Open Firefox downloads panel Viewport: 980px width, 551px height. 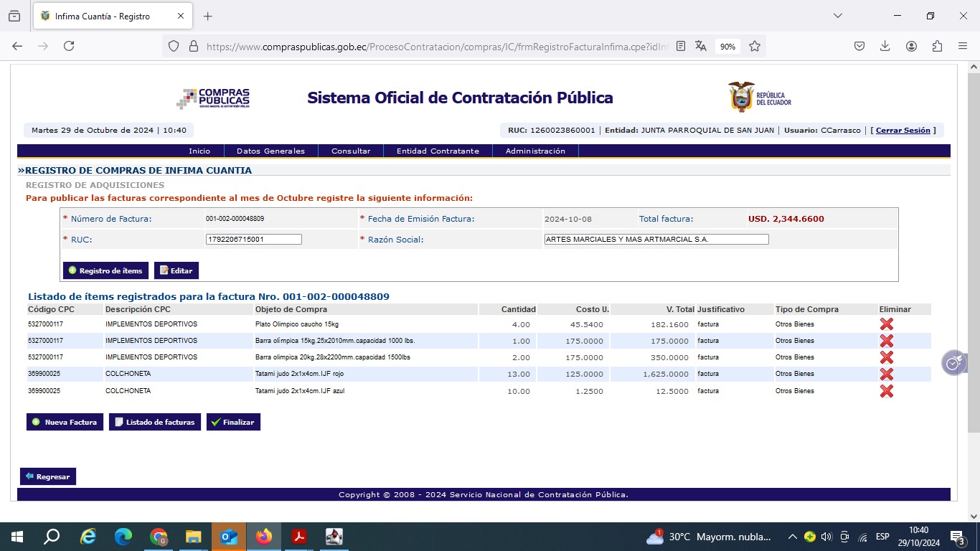pyautogui.click(x=885, y=46)
